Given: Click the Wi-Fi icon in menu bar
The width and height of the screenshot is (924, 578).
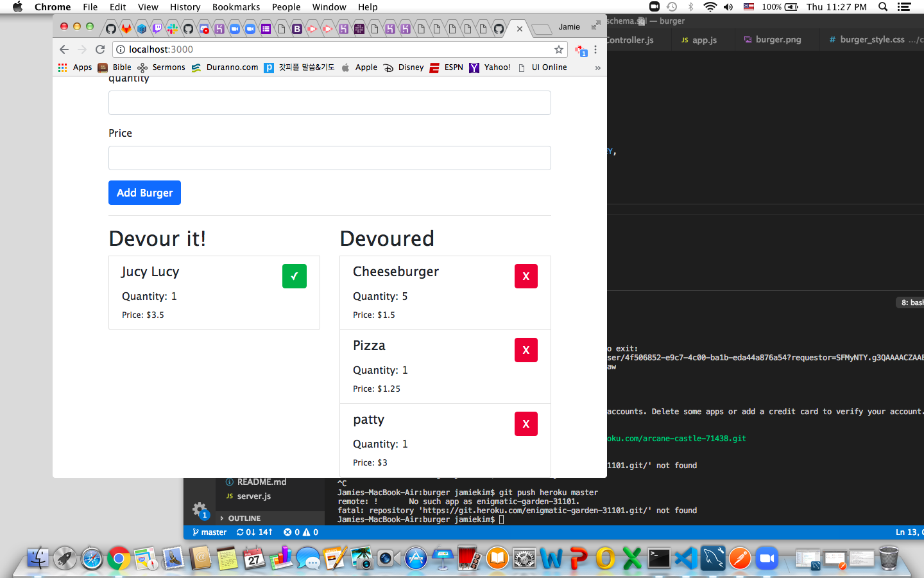Looking at the screenshot, I should coord(710,7).
